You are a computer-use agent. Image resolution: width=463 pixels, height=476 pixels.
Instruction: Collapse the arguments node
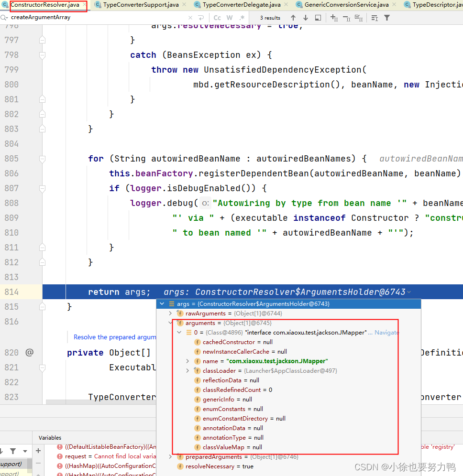click(x=170, y=323)
